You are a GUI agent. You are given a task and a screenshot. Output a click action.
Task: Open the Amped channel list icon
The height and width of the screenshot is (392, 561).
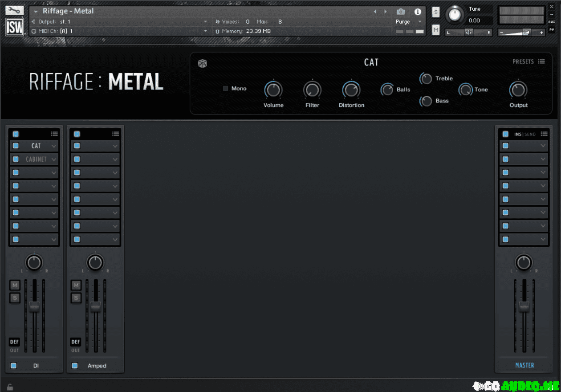[x=116, y=134]
